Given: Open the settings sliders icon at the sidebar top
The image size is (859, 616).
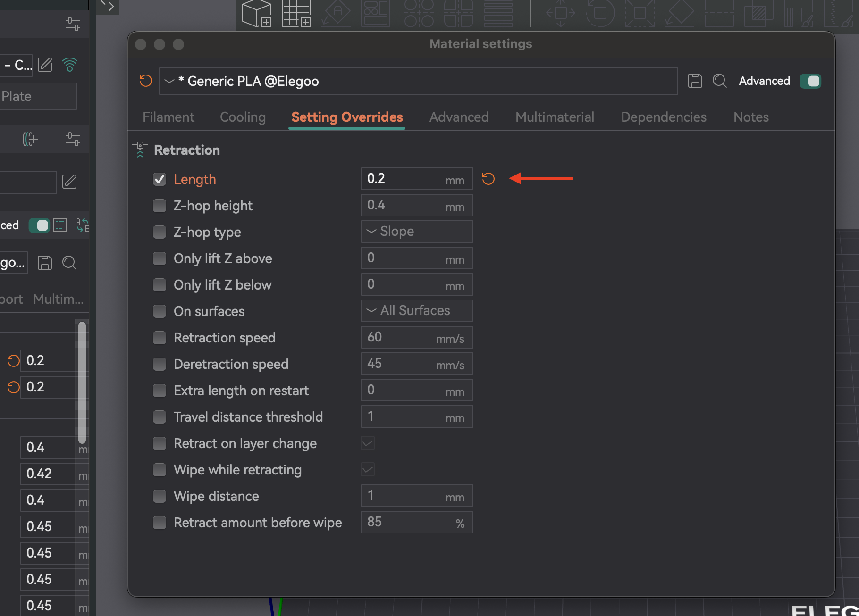Looking at the screenshot, I should coord(73,24).
